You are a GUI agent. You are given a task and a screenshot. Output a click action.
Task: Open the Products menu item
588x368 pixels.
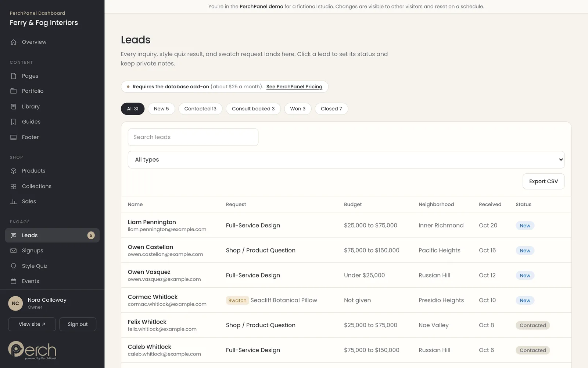(x=52, y=171)
